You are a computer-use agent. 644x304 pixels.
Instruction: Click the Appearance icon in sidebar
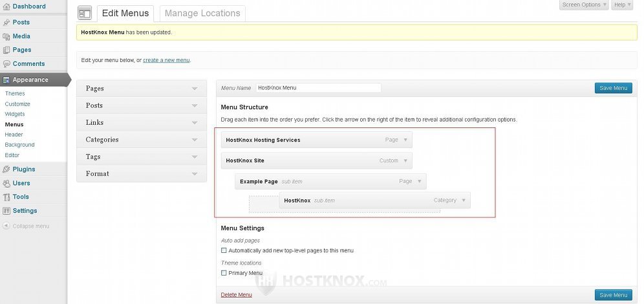pos(6,80)
